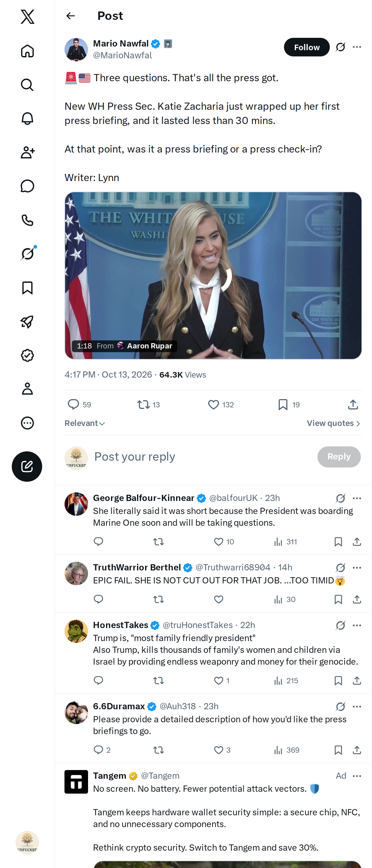The image size is (372, 868).
Task: Follow Mario Nawfal
Action: [x=307, y=47]
